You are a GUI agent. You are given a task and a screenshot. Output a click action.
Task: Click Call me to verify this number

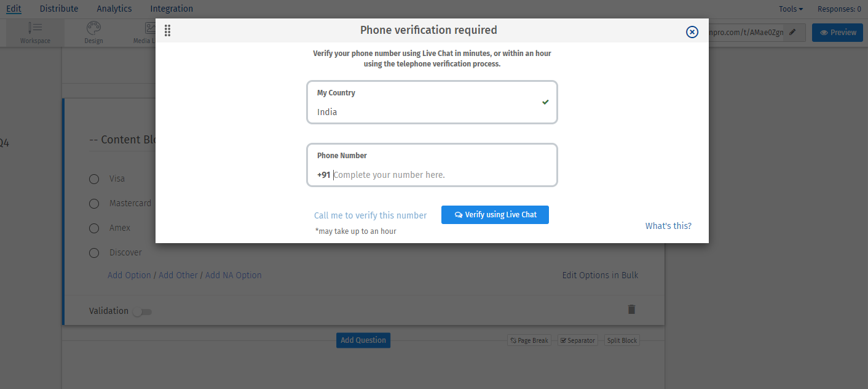coord(370,215)
